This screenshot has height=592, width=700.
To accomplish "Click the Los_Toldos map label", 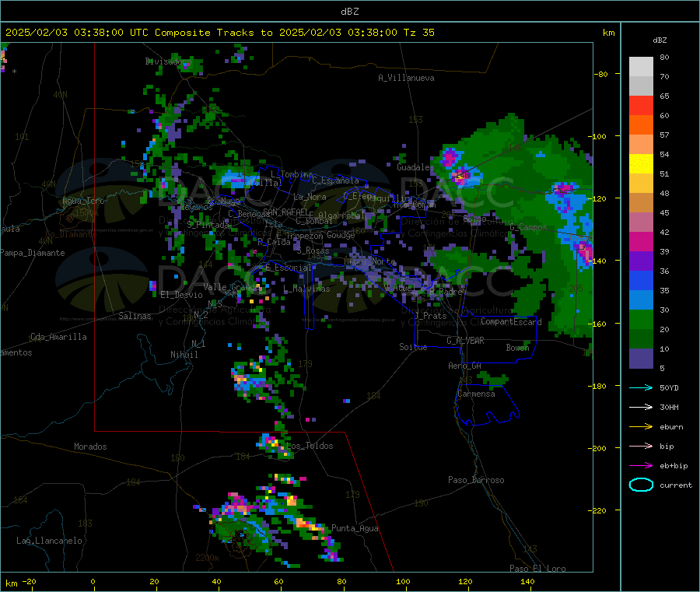I will 310,446.
